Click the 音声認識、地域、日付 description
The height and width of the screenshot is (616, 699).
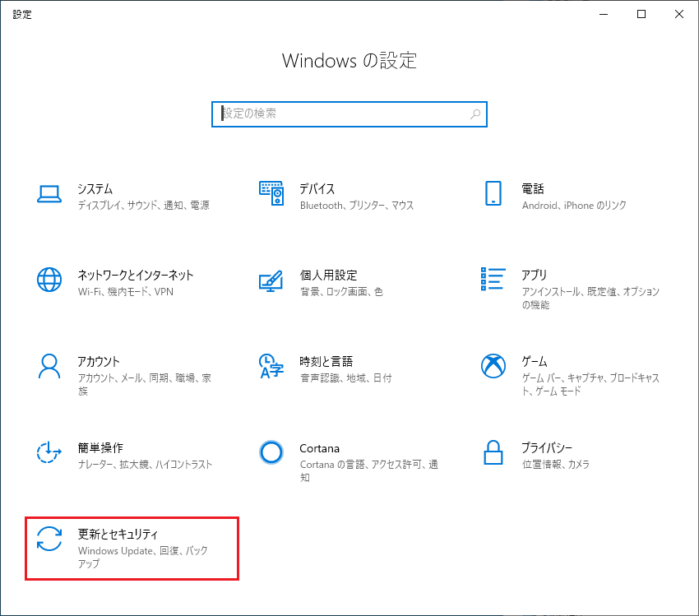pyautogui.click(x=345, y=378)
